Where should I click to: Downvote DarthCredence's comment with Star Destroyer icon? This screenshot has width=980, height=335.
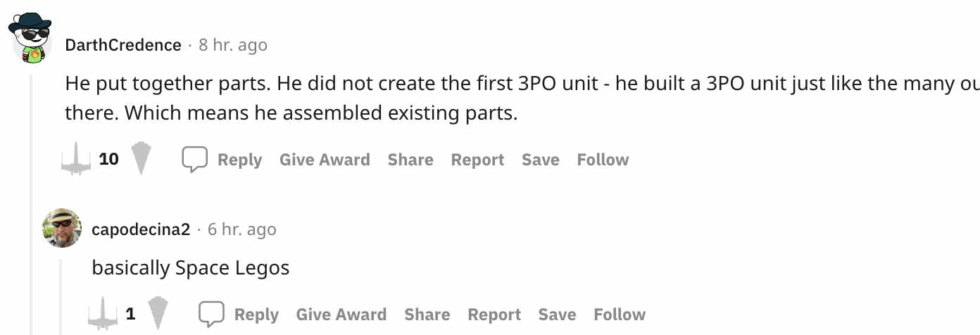[142, 159]
